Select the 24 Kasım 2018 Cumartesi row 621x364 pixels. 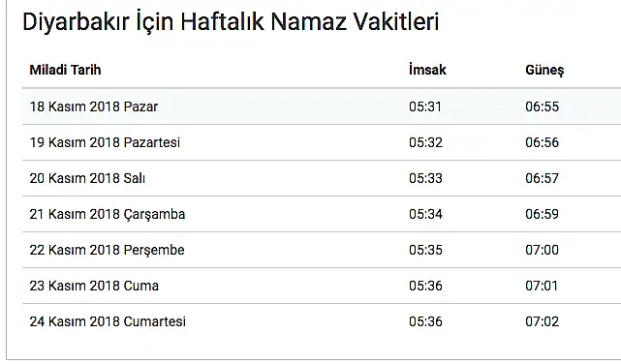coord(322,321)
